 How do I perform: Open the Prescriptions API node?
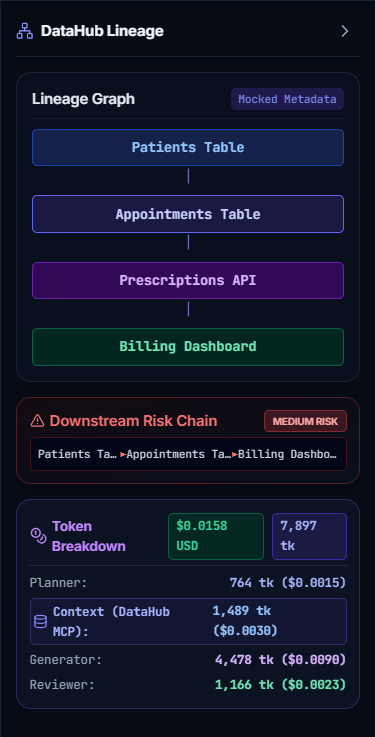(188, 280)
